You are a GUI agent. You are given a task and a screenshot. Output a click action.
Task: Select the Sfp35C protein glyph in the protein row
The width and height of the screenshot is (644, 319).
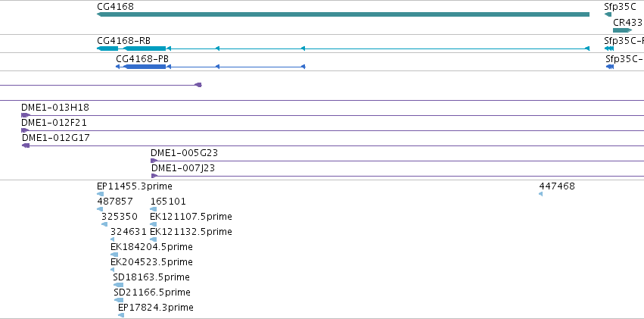pyautogui.click(x=610, y=67)
